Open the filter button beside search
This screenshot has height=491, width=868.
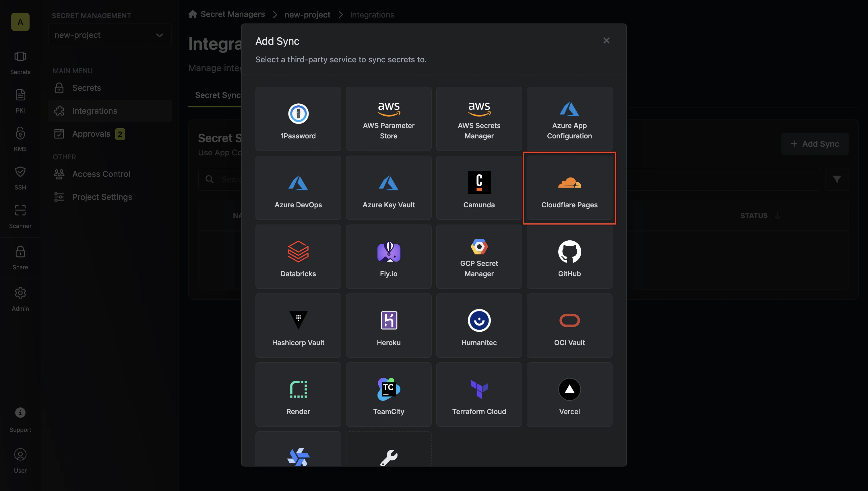click(x=836, y=179)
